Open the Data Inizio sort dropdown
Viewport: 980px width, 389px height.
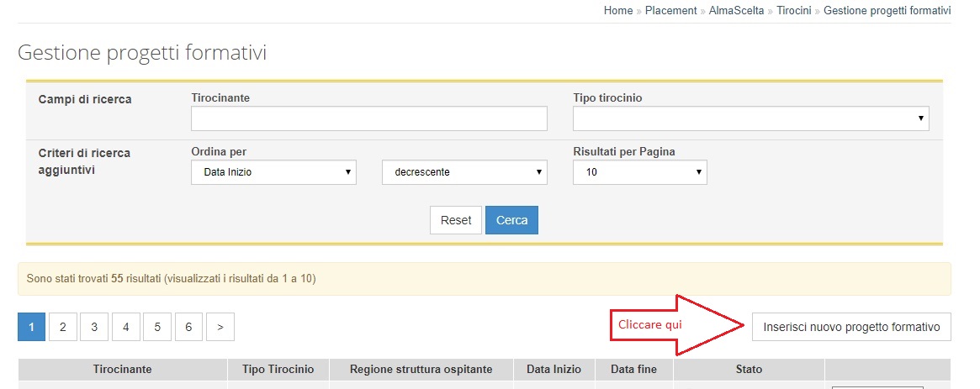pos(273,172)
